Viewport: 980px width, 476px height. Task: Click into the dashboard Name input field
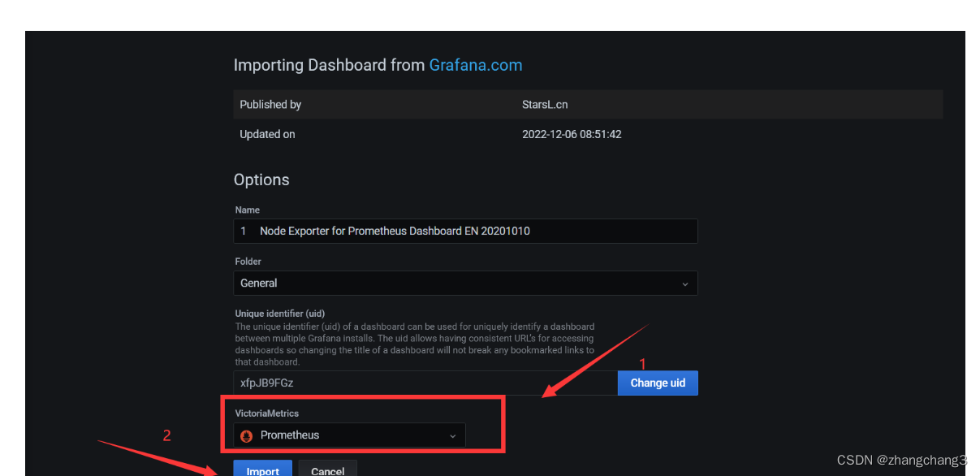click(x=465, y=231)
